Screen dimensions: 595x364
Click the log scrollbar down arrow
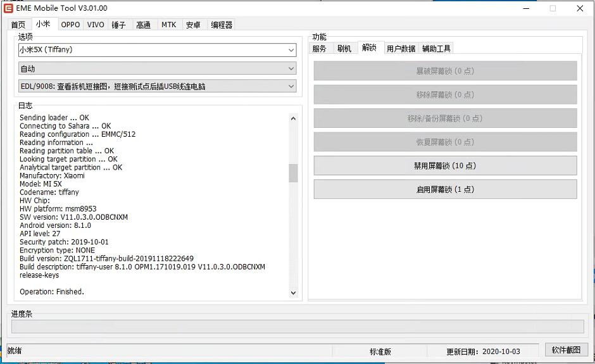click(293, 292)
